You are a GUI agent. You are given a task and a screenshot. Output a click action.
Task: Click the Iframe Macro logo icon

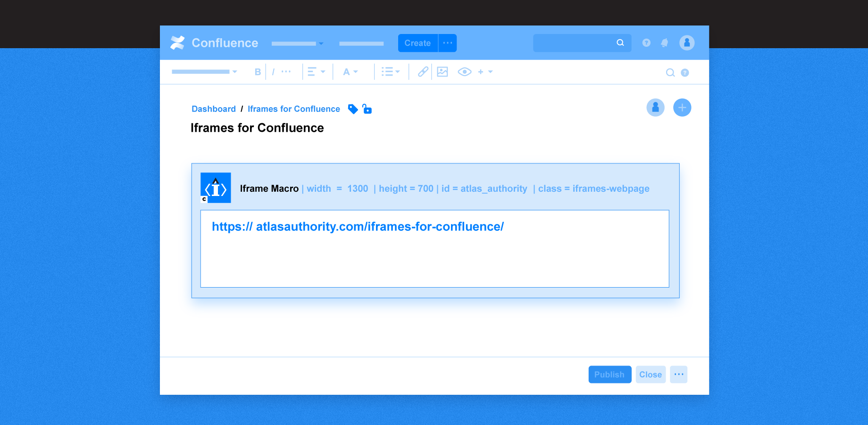[x=216, y=188]
